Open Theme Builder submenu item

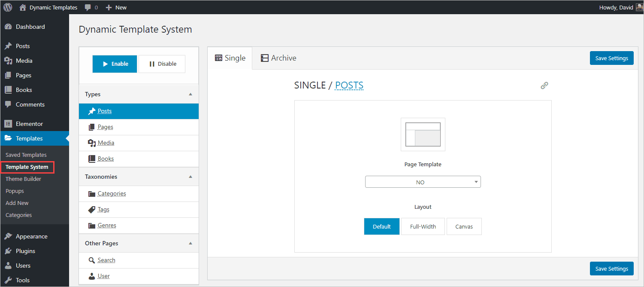23,179
